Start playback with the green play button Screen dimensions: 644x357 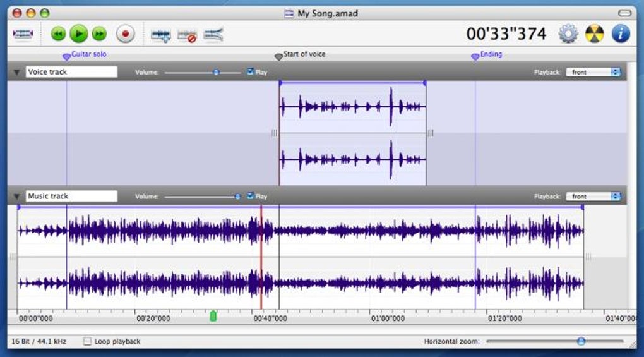pos(79,33)
